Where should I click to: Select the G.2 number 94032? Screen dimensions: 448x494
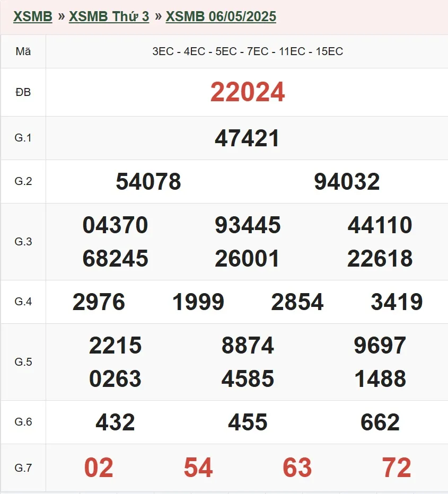click(x=347, y=182)
